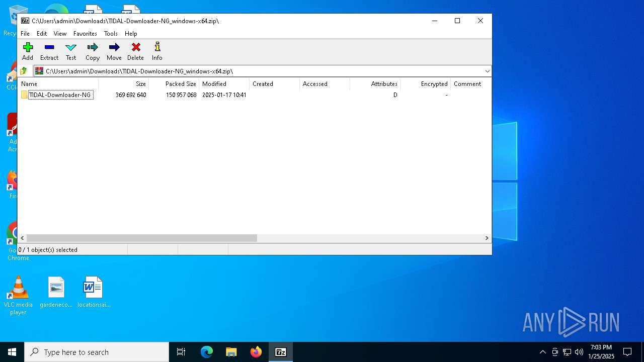Click the Move toolbar icon

pos(114,48)
